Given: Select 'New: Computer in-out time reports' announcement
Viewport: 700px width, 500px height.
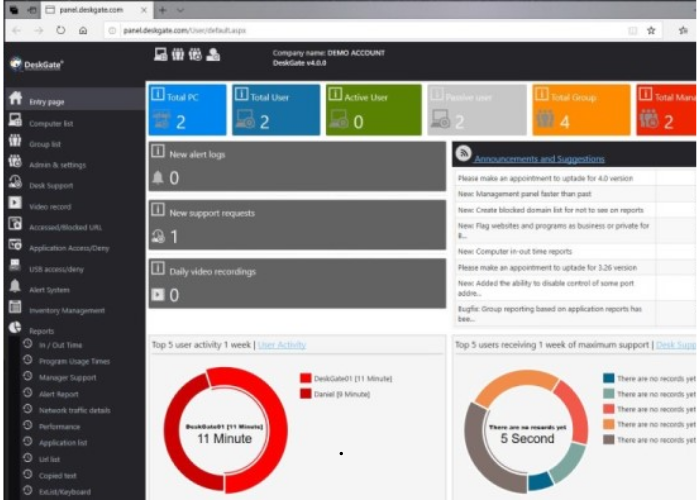Looking at the screenshot, I should tap(515, 251).
